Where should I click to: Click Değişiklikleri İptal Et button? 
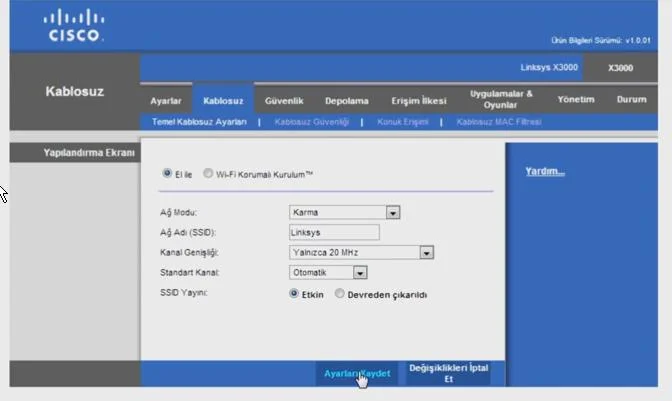[x=448, y=373]
